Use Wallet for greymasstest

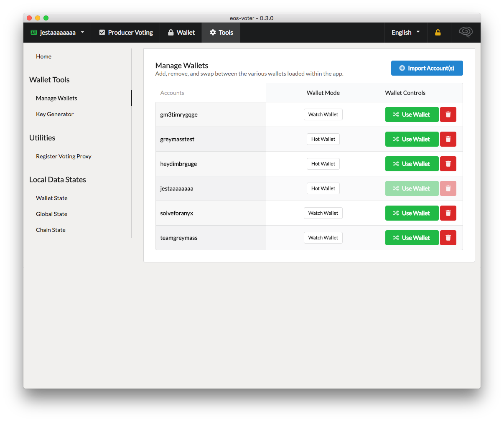coord(412,139)
